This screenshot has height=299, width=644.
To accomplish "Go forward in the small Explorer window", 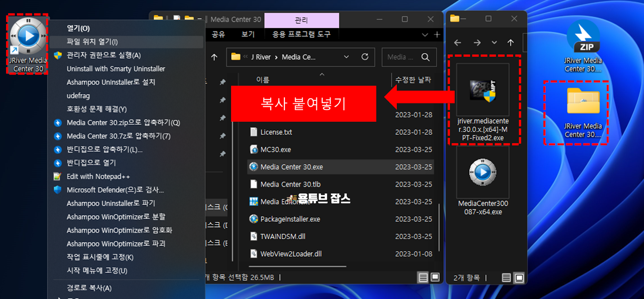I will 477,43.
